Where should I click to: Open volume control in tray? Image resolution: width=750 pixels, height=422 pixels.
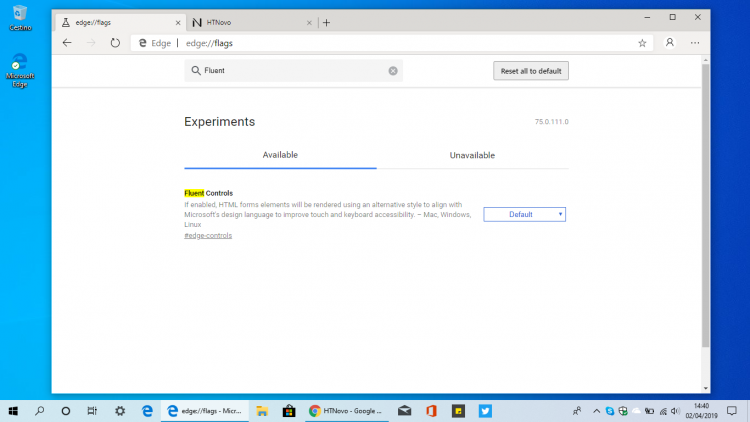pos(675,411)
